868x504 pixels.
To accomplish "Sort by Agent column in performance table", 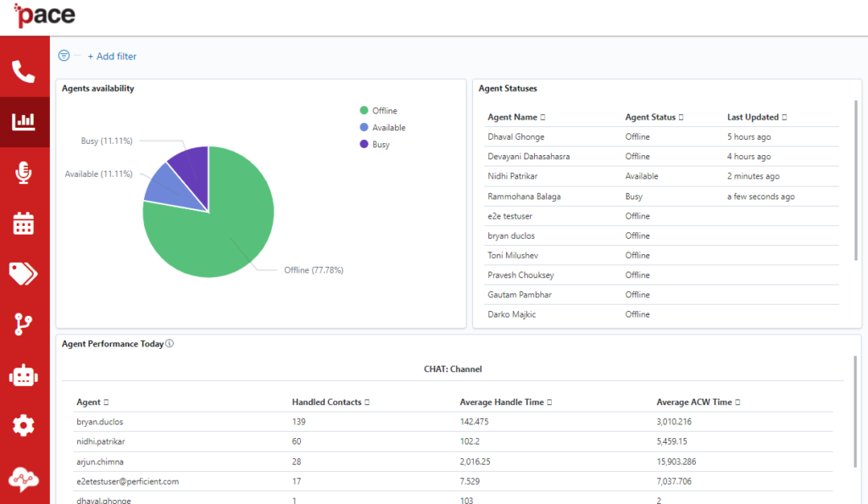I will (92, 402).
